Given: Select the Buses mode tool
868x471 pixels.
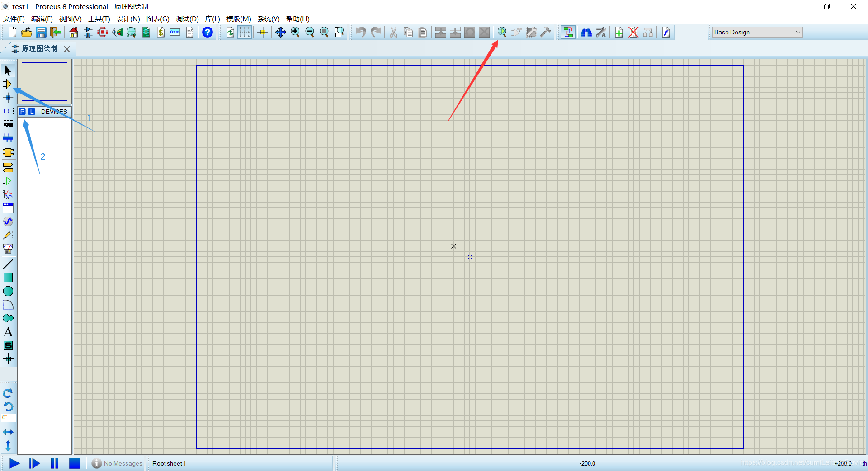Looking at the screenshot, I should (x=8, y=138).
